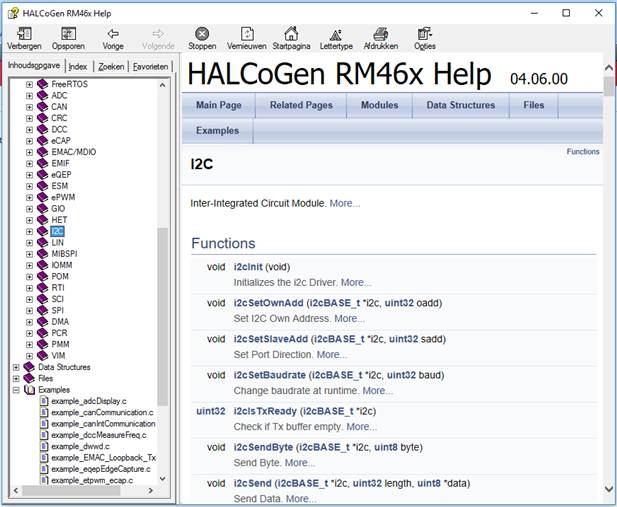Screen dimensions: 617x507
Task: Click the Verbergen (hide) toolbar icon
Action: 24,34
